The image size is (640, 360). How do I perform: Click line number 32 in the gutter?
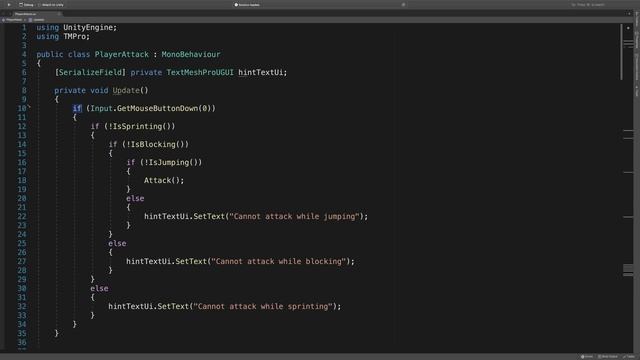(x=22, y=306)
